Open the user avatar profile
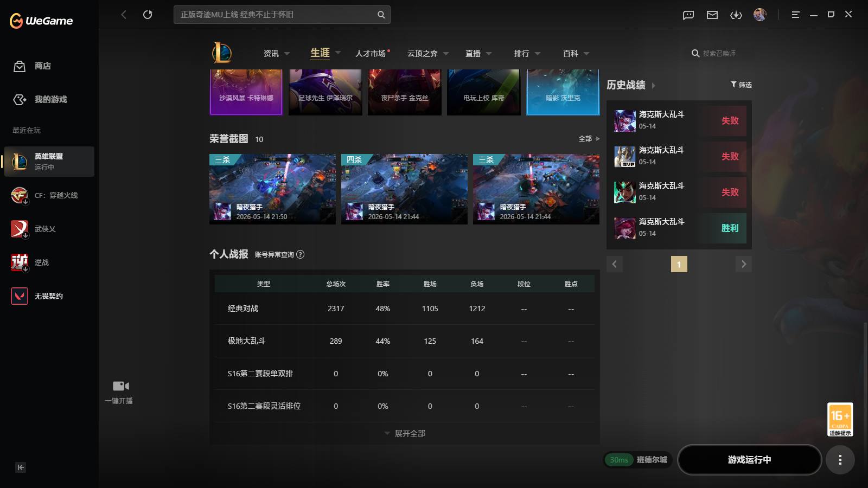Image resolution: width=868 pixels, height=488 pixels. click(760, 15)
